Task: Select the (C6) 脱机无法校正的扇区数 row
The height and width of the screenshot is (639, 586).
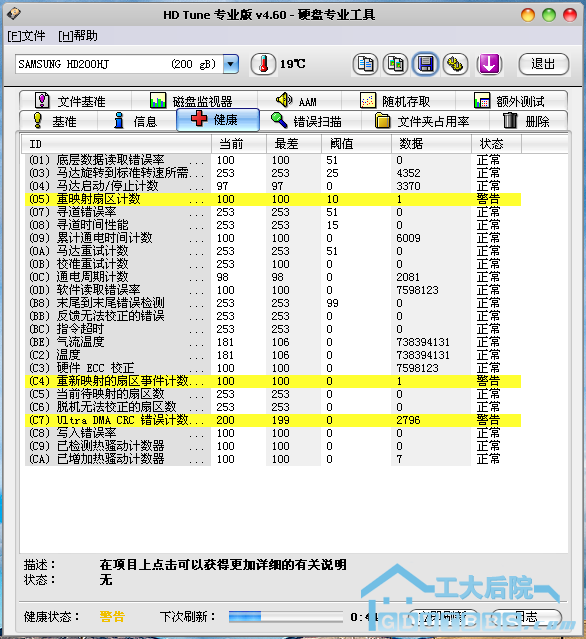Action: (x=273, y=407)
